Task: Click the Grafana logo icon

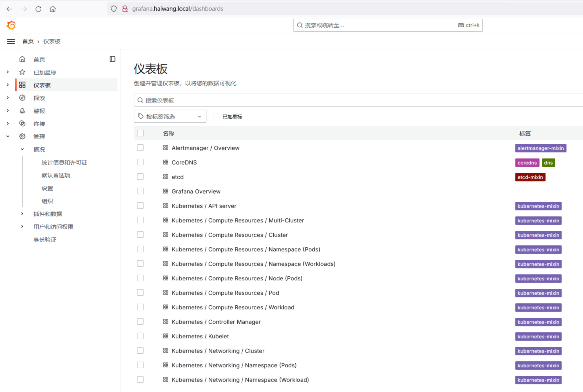Action: [x=11, y=25]
